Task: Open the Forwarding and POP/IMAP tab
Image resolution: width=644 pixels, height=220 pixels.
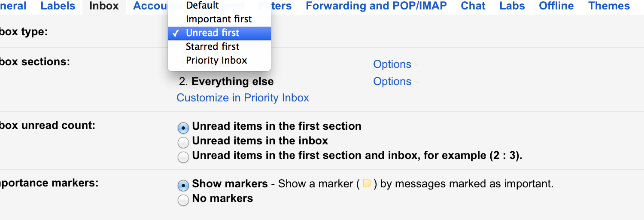Action: pos(376,6)
